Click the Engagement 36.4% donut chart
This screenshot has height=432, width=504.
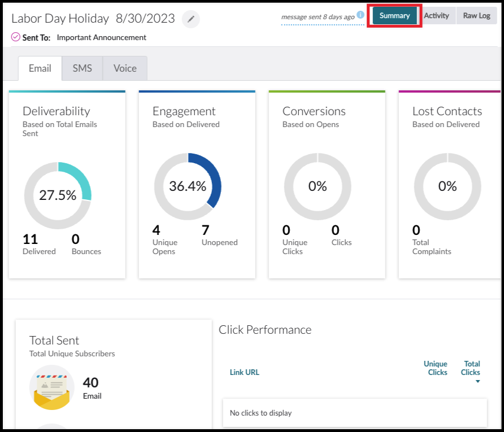[x=188, y=186]
